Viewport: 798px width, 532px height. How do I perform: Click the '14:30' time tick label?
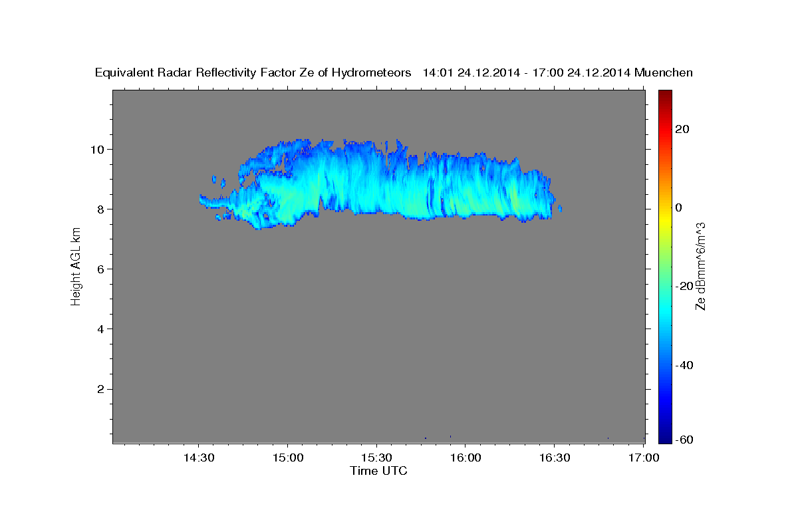[199, 458]
